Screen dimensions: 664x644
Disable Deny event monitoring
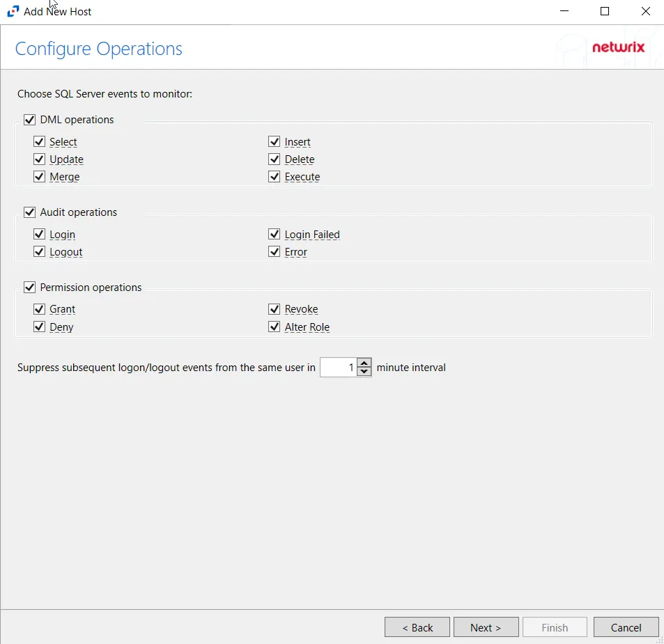pos(39,327)
